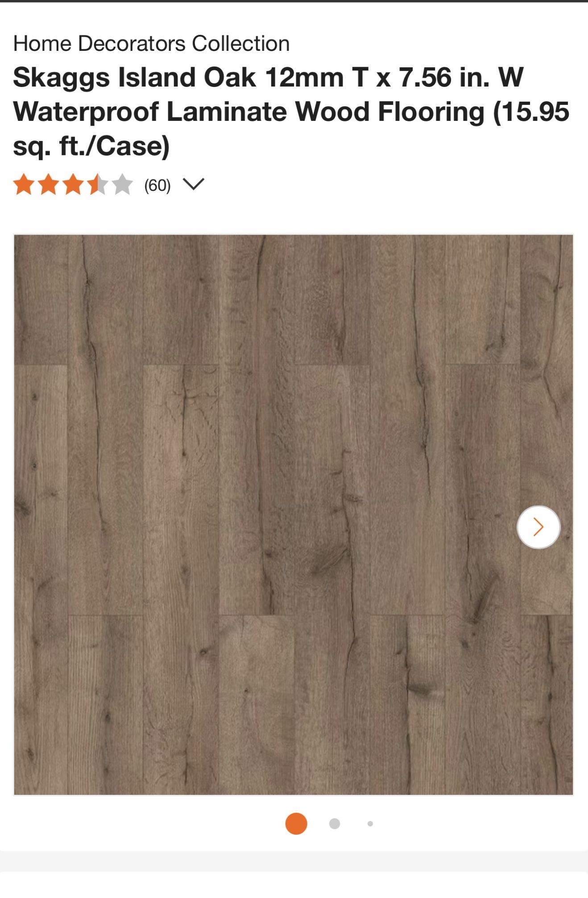The width and height of the screenshot is (588, 898).
Task: Click the orange arrow inside the round button
Action: click(538, 527)
